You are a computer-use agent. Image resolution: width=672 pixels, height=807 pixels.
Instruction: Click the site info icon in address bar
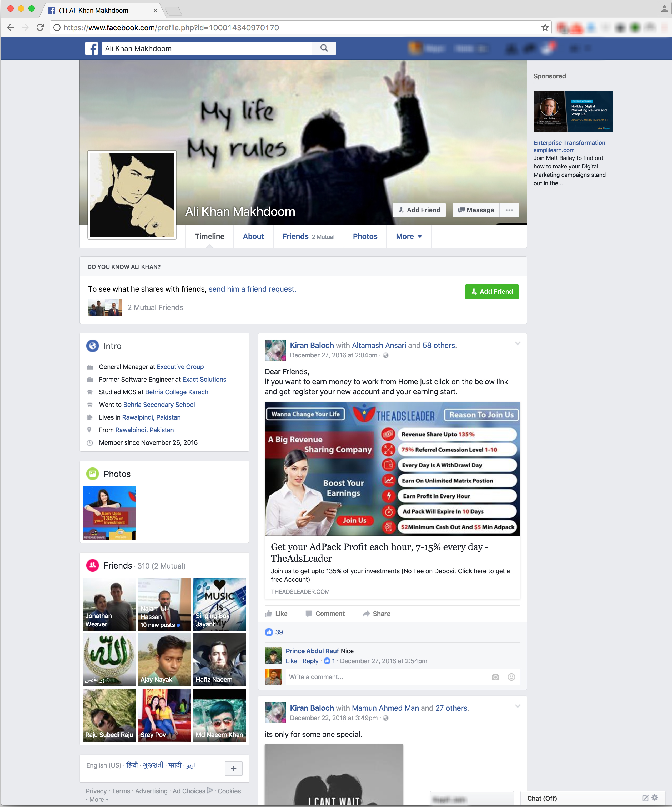point(57,28)
